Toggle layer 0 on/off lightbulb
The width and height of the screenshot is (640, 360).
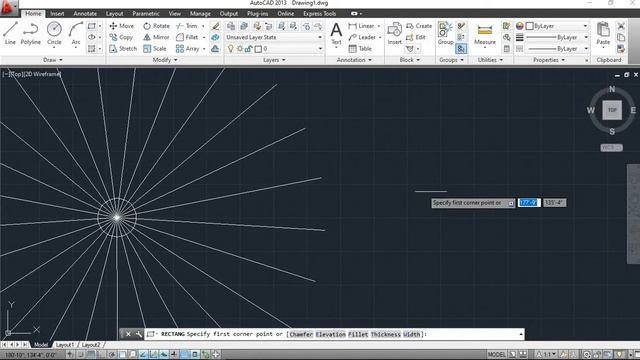pyautogui.click(x=231, y=49)
